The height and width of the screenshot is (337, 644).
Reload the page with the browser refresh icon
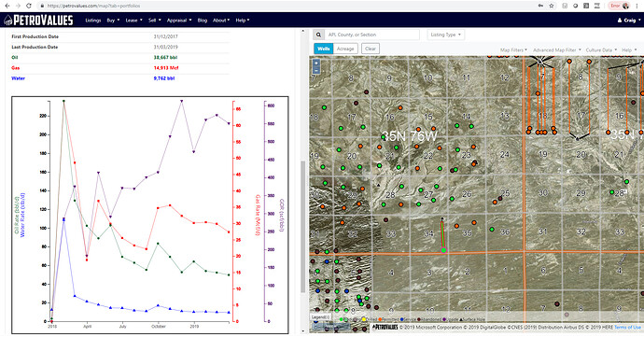(28, 6)
